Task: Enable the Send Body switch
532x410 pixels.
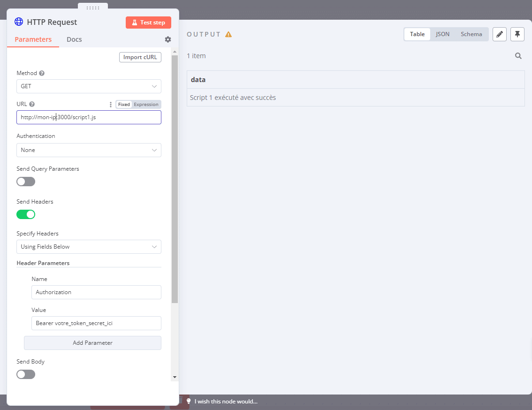Action: tap(26, 374)
